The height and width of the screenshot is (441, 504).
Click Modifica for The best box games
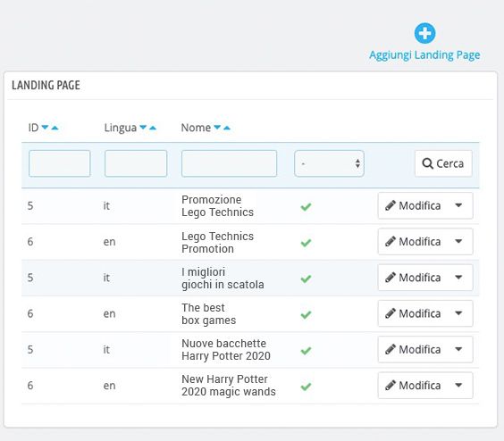(414, 313)
